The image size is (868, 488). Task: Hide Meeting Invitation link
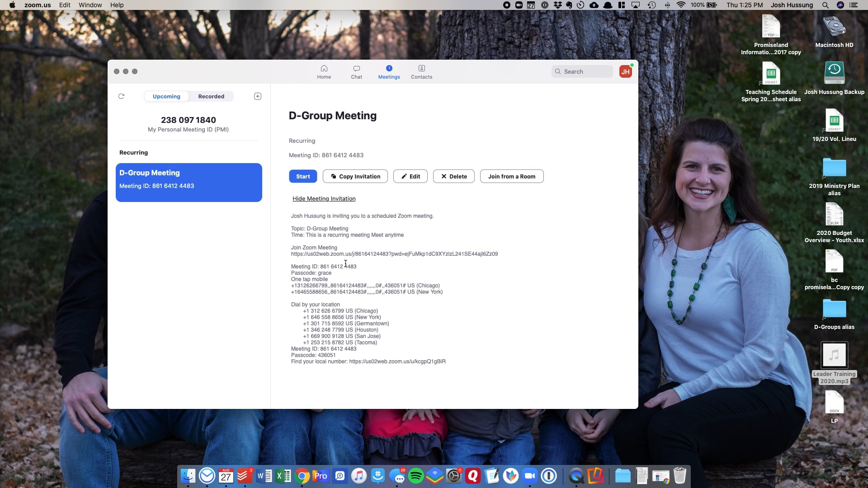point(324,198)
